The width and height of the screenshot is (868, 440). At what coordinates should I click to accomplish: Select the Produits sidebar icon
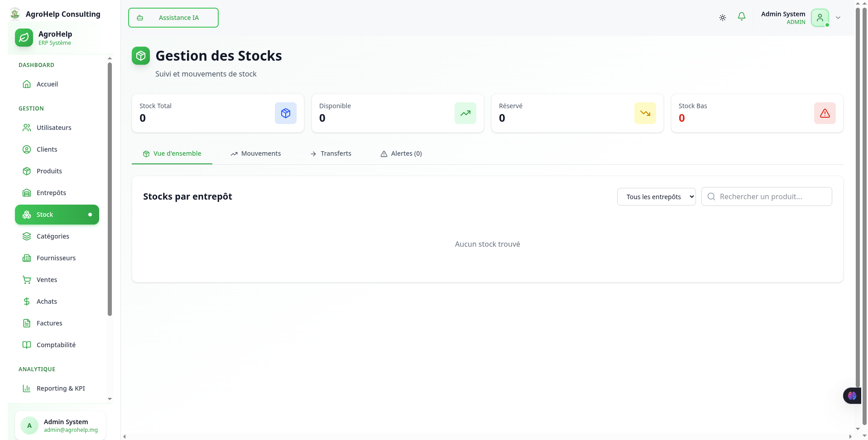[27, 171]
